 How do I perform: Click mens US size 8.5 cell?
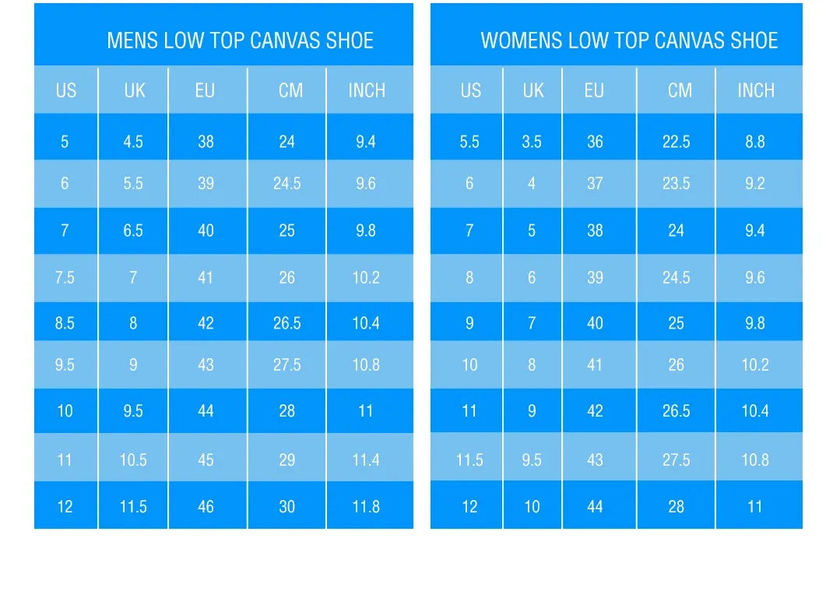pyautogui.click(x=65, y=323)
